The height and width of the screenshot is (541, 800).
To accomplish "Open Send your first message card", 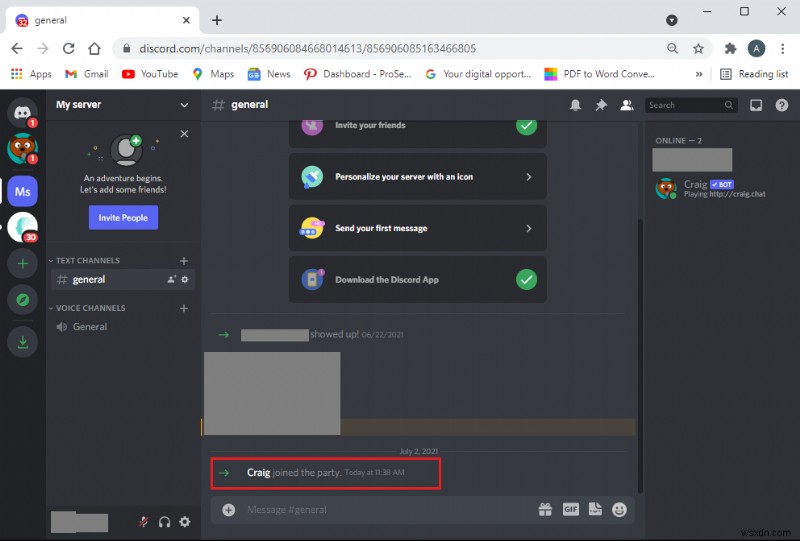I will 418,228.
